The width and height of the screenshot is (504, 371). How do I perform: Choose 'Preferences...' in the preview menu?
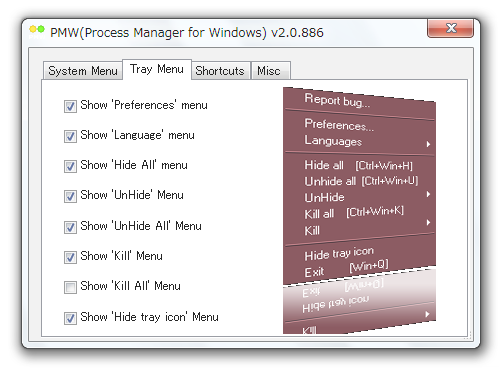[339, 125]
